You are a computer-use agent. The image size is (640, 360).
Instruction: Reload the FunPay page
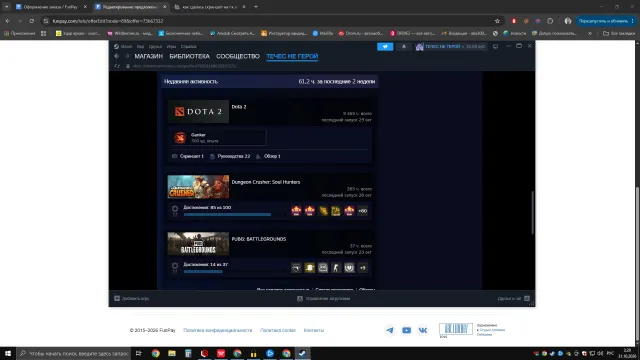pyautogui.click(x=31, y=21)
